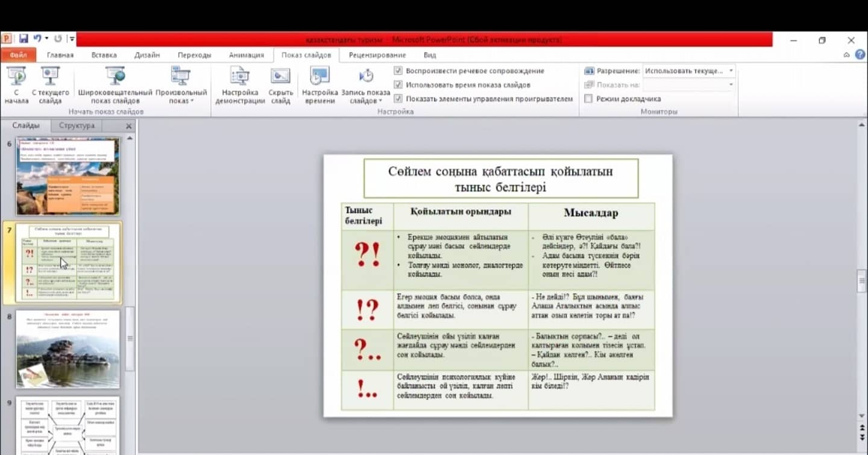Select slide 8 thumbnail with lake photo
868x455 pixels.
click(x=68, y=349)
